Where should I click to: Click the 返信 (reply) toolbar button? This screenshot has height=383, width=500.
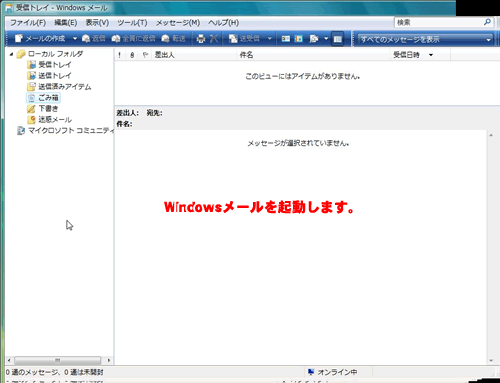click(x=94, y=39)
